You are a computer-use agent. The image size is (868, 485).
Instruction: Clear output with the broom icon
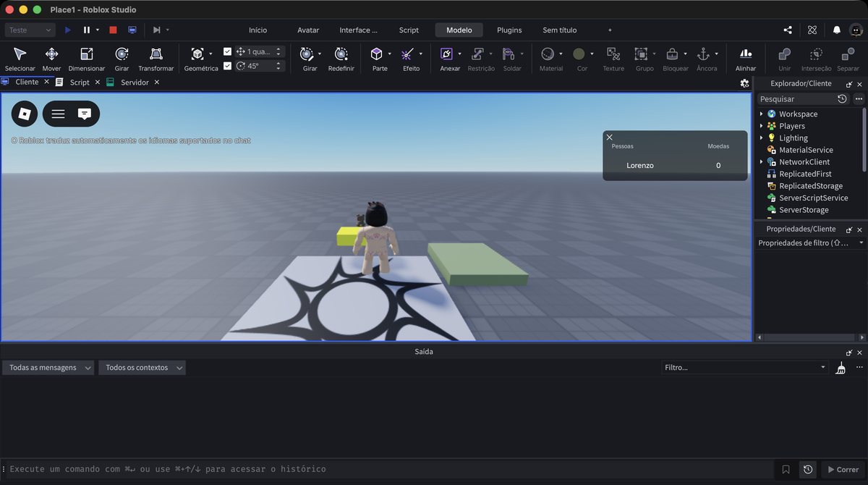[841, 368]
